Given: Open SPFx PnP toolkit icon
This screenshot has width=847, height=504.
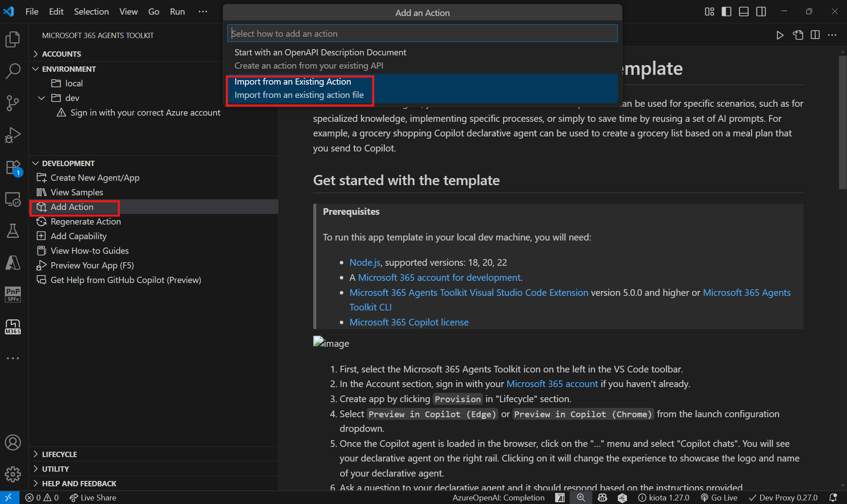Looking at the screenshot, I should pos(13,295).
